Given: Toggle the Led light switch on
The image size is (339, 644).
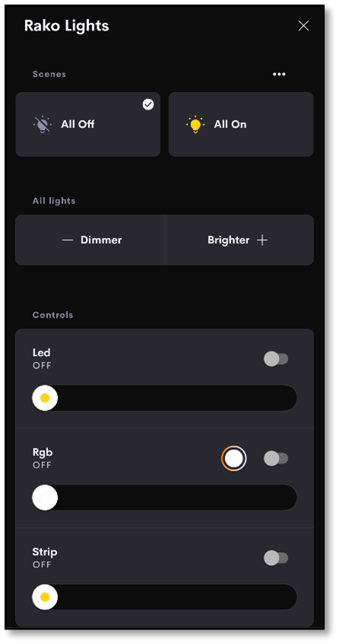Looking at the screenshot, I should coord(276,359).
